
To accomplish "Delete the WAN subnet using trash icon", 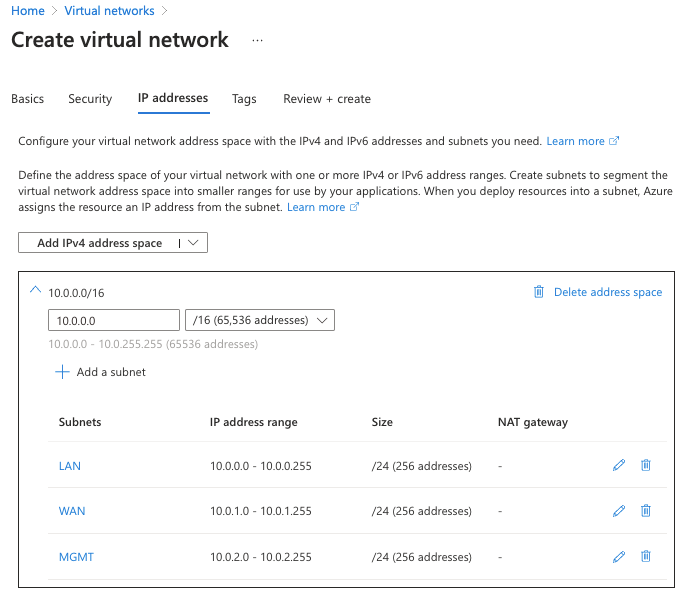I will click(646, 510).
